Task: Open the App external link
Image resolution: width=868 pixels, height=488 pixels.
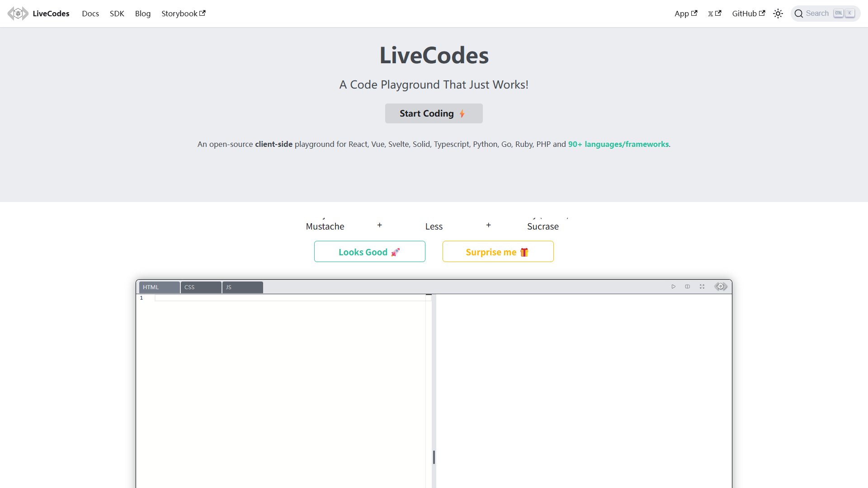Action: [686, 14]
